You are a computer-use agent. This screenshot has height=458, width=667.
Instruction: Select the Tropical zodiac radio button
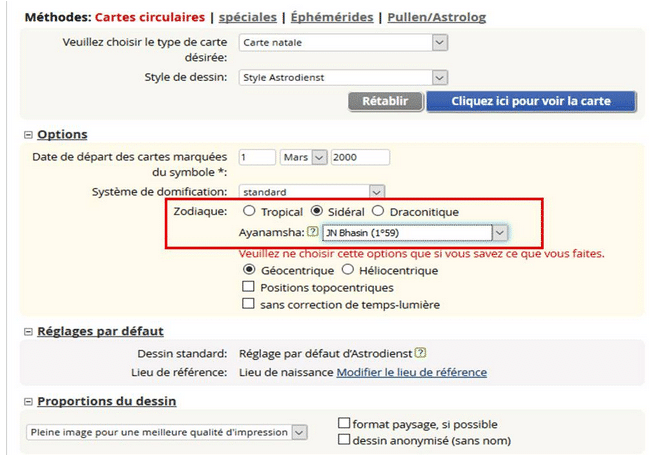point(249,211)
